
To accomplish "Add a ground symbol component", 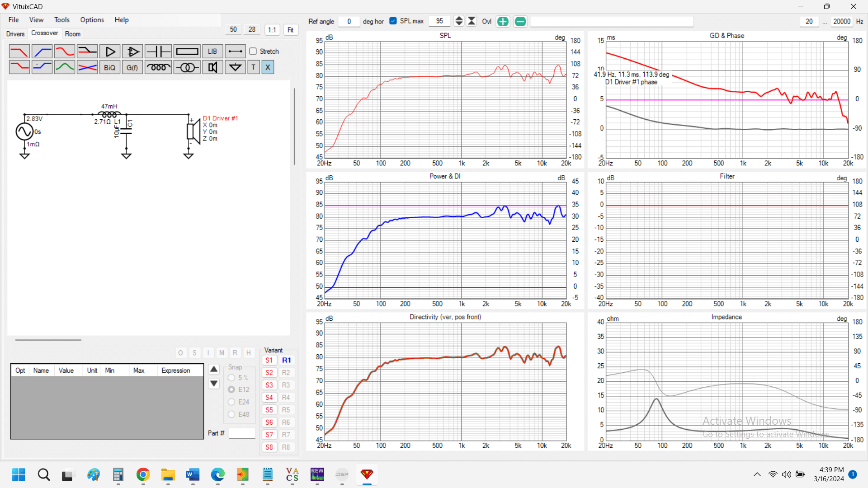I will pyautogui.click(x=235, y=67).
